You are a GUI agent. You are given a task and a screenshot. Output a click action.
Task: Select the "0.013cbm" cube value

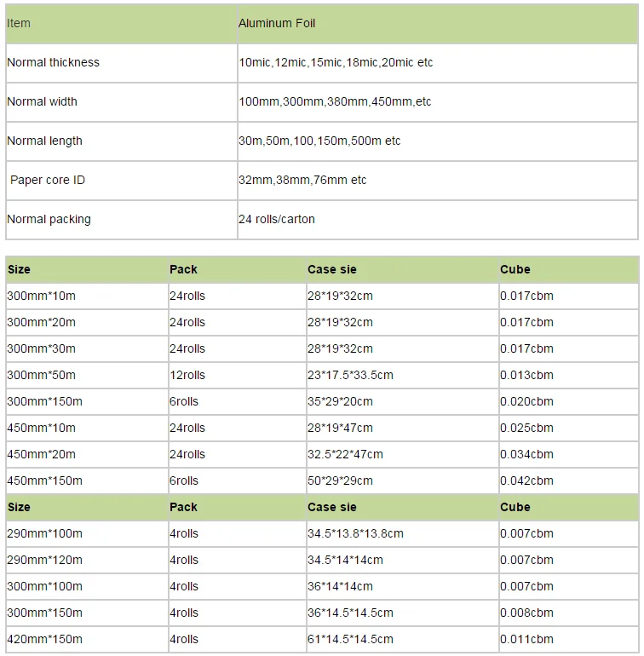pyautogui.click(x=526, y=375)
